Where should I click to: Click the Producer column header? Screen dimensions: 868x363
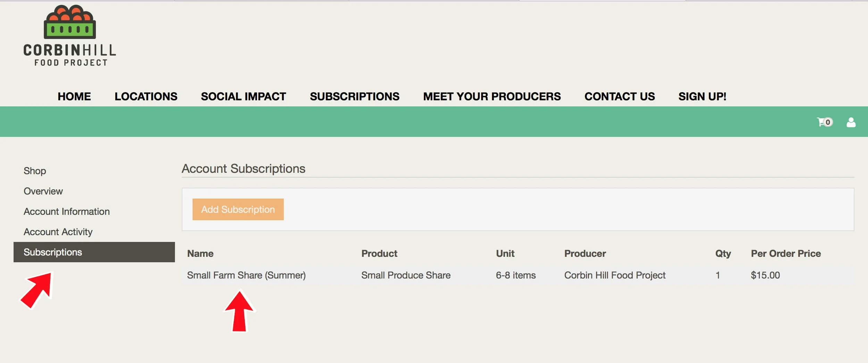coord(585,253)
